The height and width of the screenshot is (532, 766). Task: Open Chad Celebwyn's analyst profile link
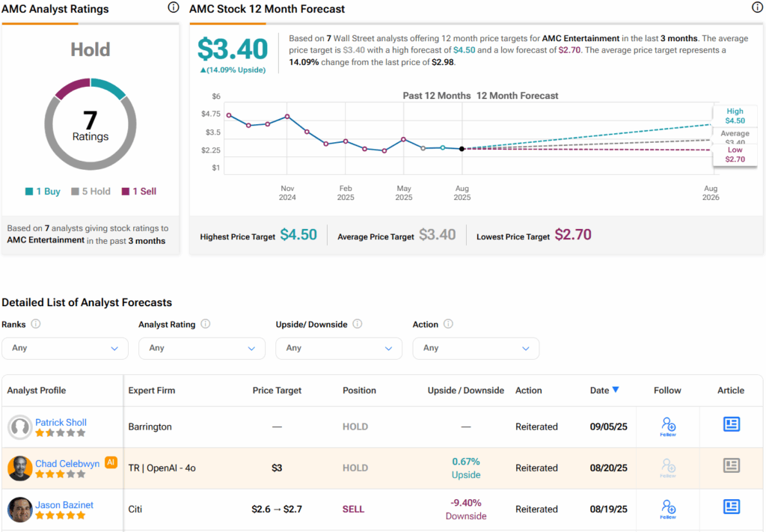[67, 463]
